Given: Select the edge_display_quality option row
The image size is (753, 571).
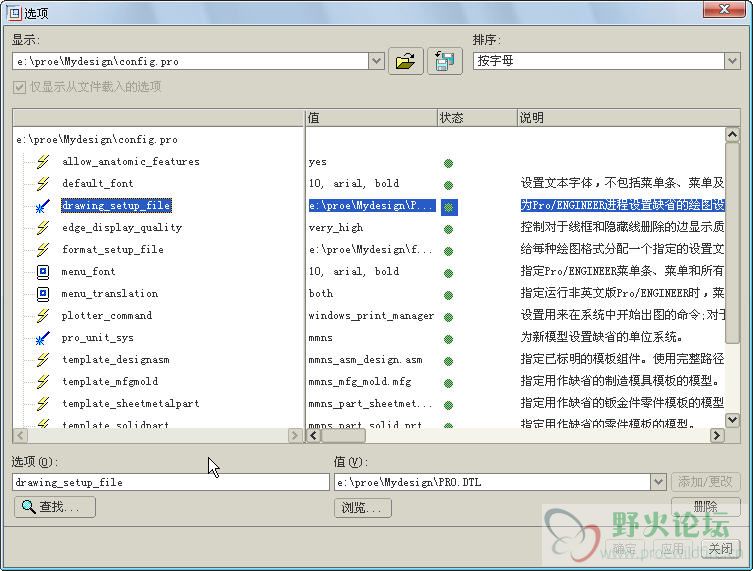Looking at the screenshot, I should click(x=122, y=228).
